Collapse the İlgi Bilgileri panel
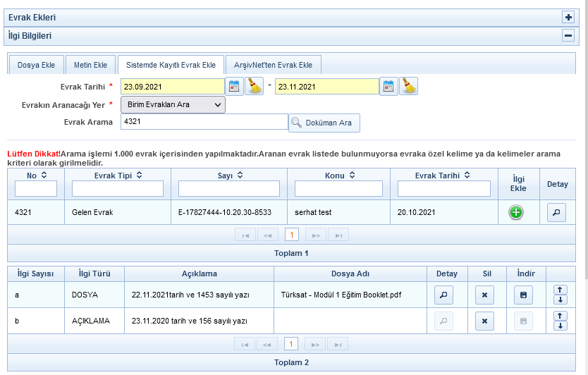 point(568,35)
